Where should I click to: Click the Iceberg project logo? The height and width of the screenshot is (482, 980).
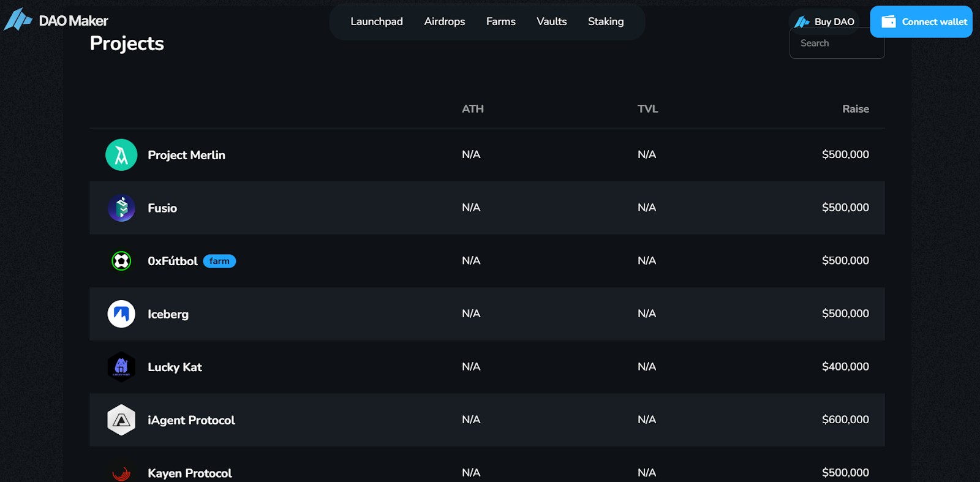click(x=121, y=314)
